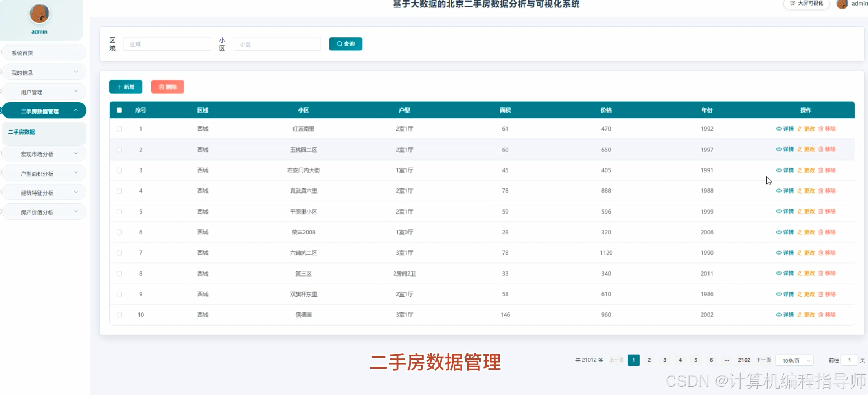Viewport: 868px width, 395px height.
Task: Click the admin avatar in the sidebar
Action: coord(39,13)
